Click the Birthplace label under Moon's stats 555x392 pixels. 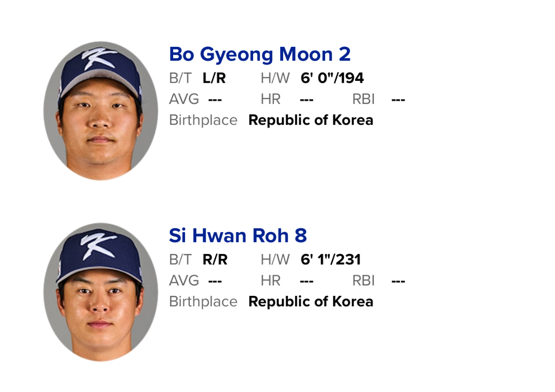click(203, 120)
